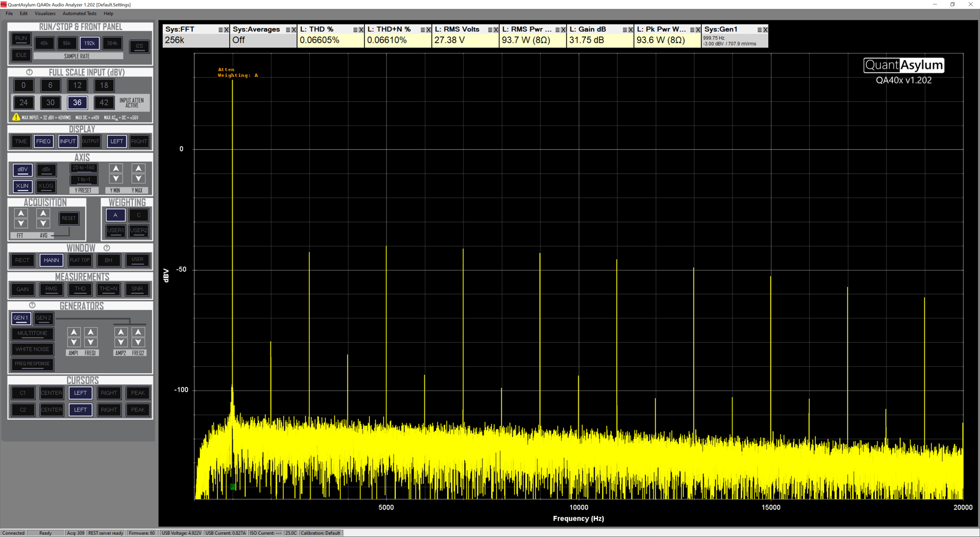Image resolution: width=980 pixels, height=537 pixels.
Task: Close the L: THD % measurement box
Action: point(361,30)
